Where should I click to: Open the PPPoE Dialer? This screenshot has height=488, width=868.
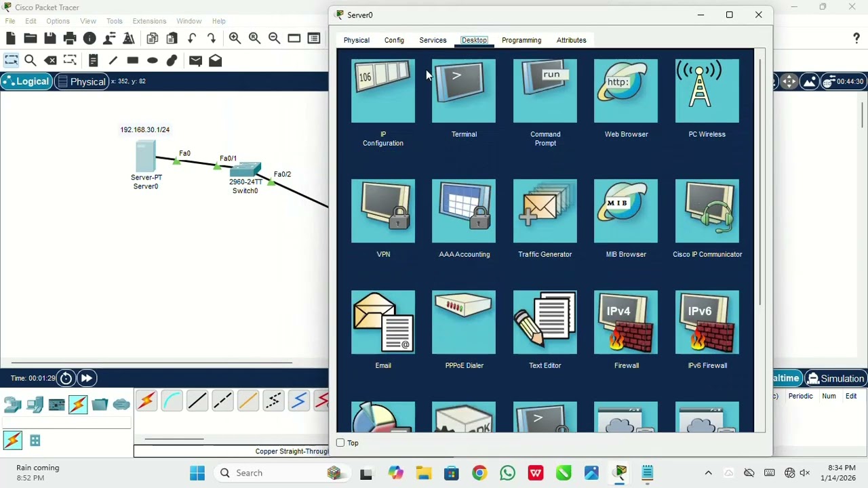464,322
